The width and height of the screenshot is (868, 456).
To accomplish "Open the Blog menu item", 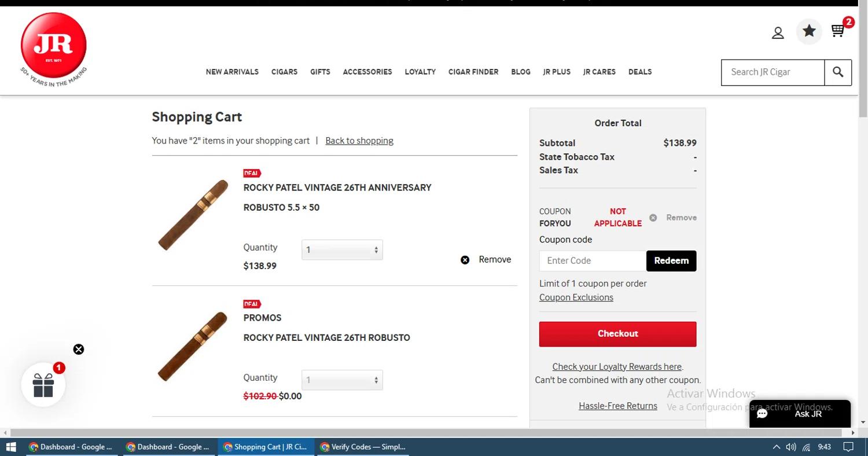I will [x=521, y=72].
